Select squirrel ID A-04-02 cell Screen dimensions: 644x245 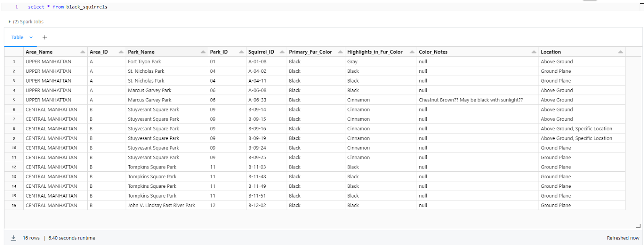pyautogui.click(x=266, y=71)
